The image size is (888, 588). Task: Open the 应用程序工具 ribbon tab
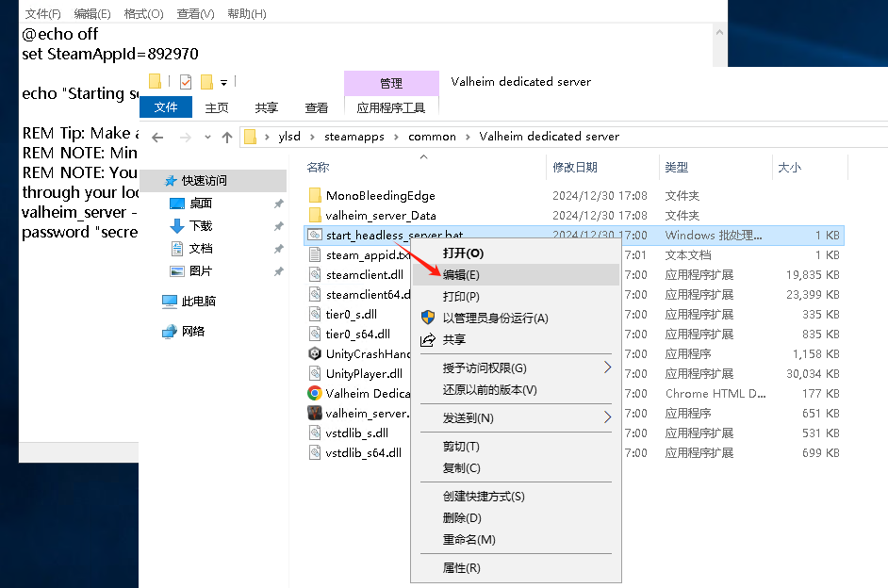391,107
